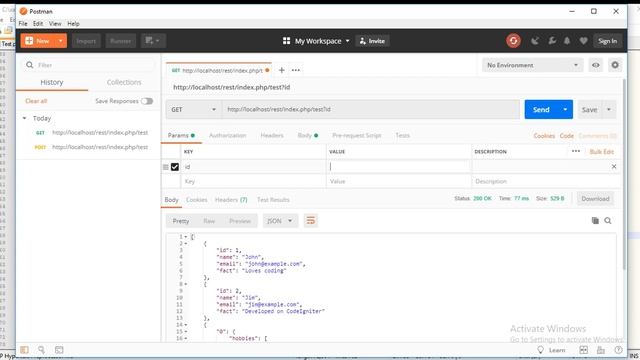Open keyboard shortcuts icon in status bar

[601, 350]
